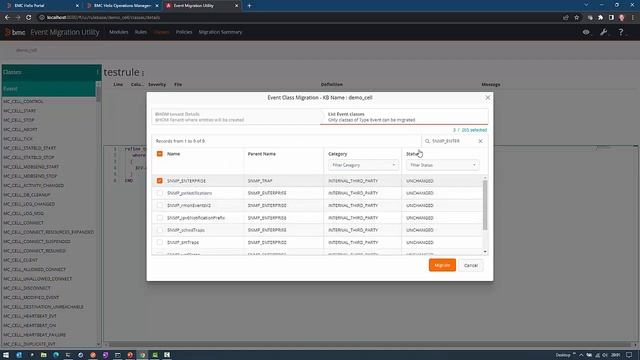This screenshot has width=640, height=360.
Task: Open the Classes menu in the top navigation
Action: point(162,32)
